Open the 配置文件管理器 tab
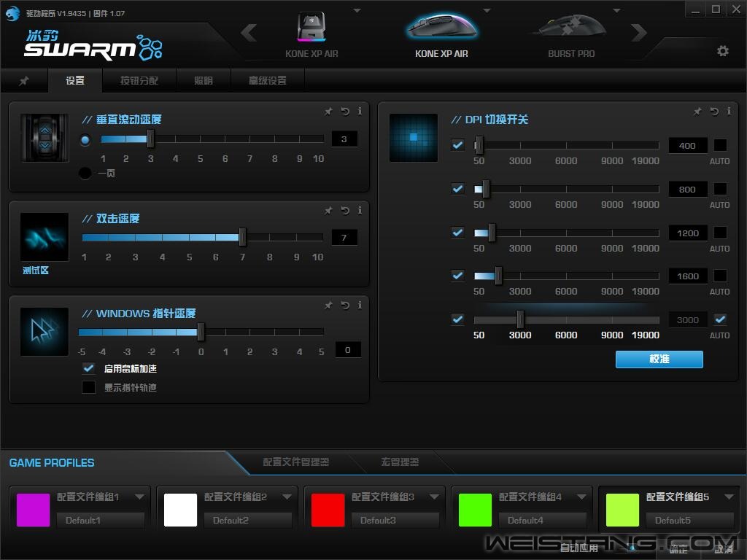Image resolution: width=747 pixels, height=560 pixels. coord(296,462)
